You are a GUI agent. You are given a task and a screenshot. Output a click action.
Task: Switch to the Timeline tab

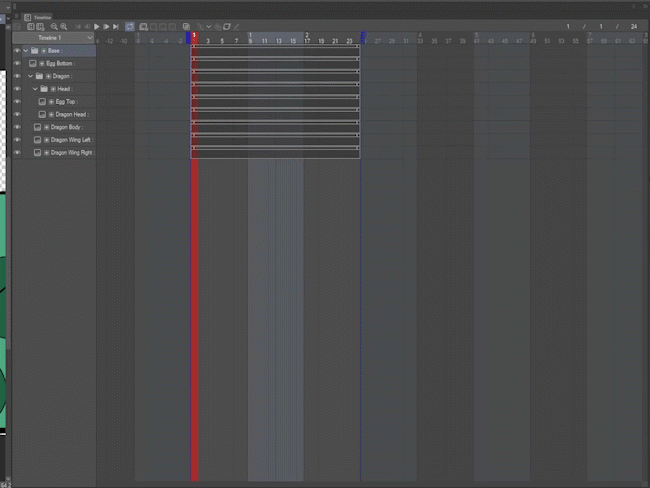click(38, 17)
